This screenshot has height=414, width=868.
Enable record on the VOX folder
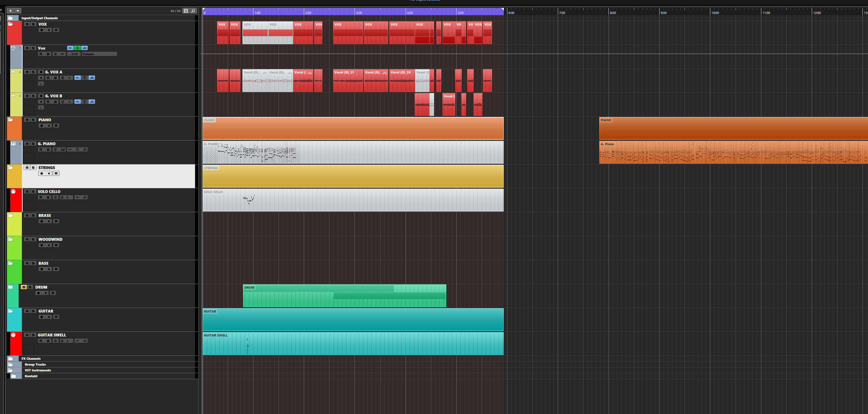click(x=42, y=30)
